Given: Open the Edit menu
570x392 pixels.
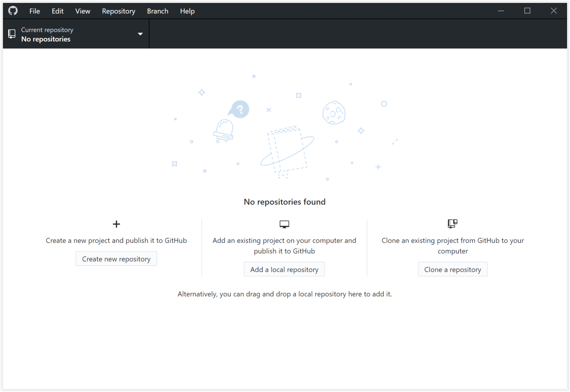Looking at the screenshot, I should tap(58, 11).
